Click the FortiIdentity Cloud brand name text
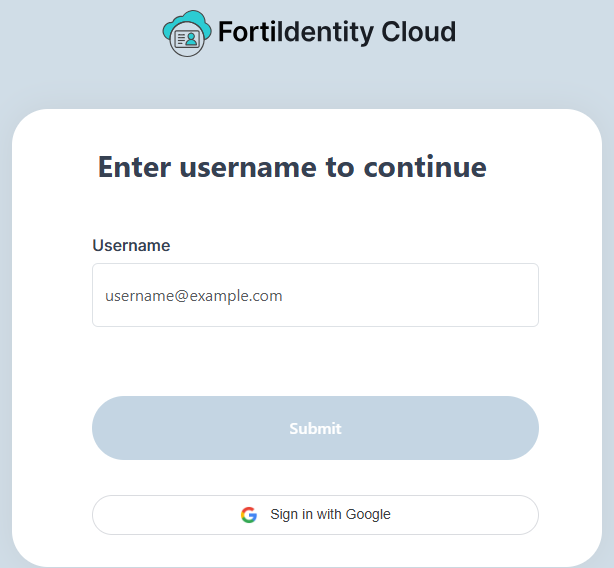 (336, 32)
